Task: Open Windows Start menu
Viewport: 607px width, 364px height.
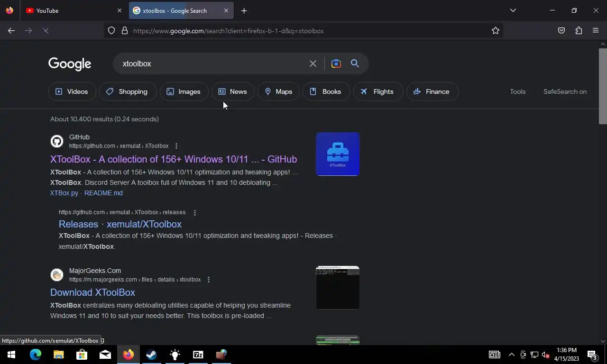Action: pos(11,355)
